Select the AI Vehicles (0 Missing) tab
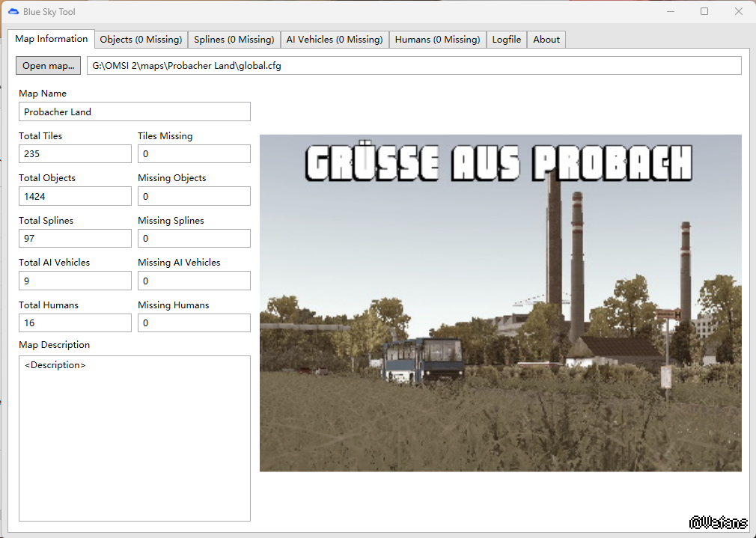This screenshot has width=756, height=538. pyautogui.click(x=334, y=40)
